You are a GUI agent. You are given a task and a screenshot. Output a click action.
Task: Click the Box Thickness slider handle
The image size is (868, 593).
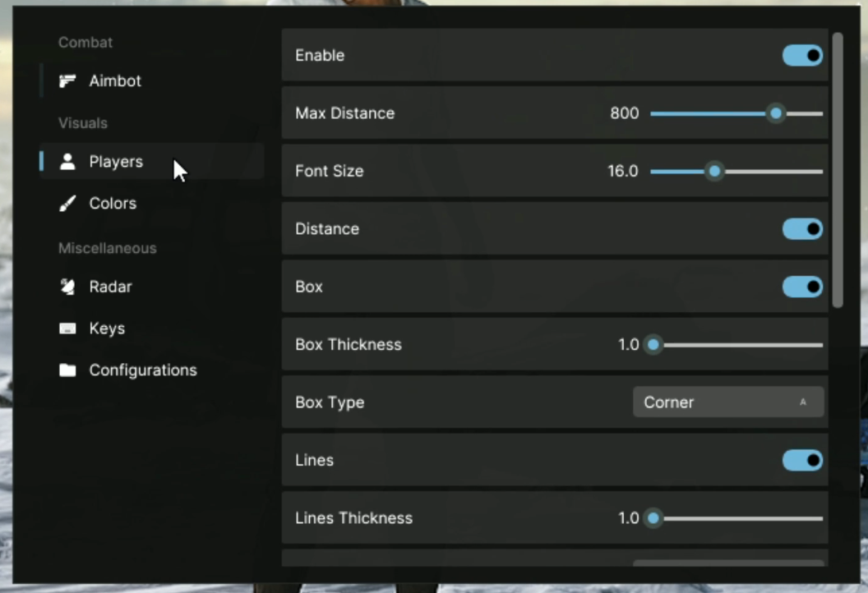click(653, 345)
